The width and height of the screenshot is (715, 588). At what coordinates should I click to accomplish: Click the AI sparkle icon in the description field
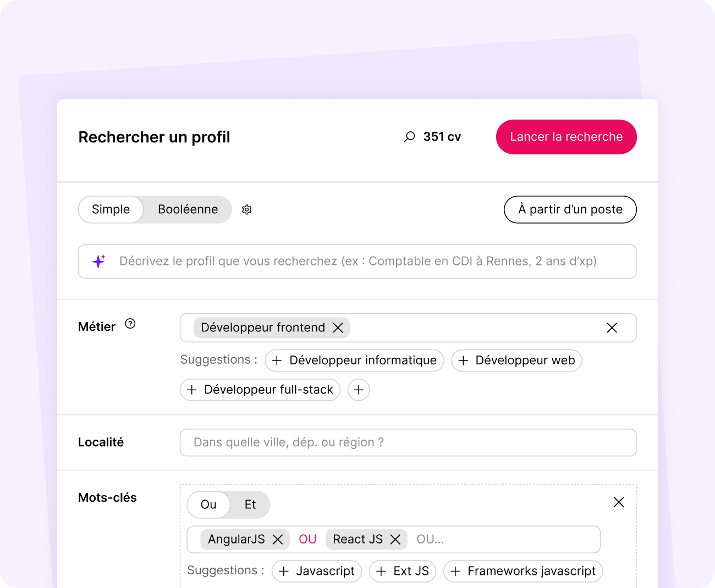(98, 261)
